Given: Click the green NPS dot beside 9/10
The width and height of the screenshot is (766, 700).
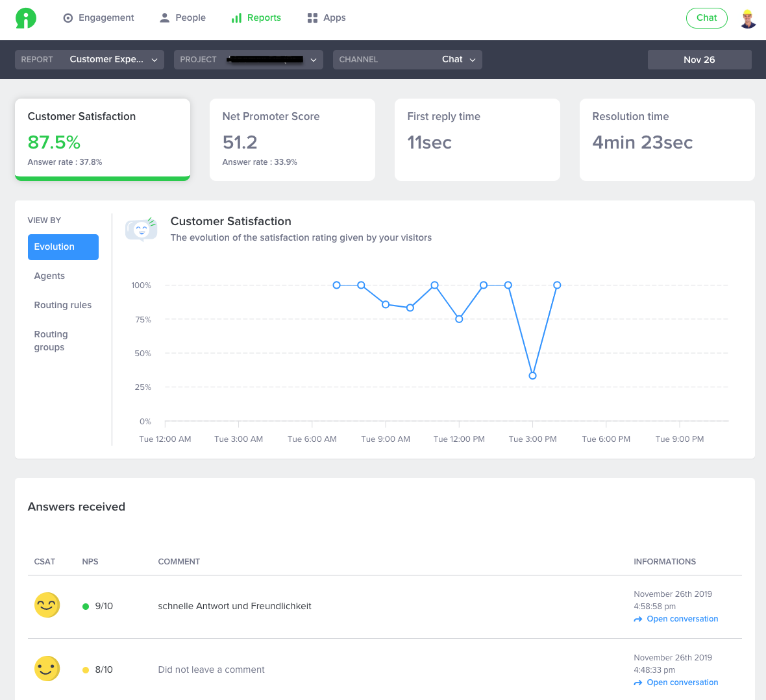Looking at the screenshot, I should [x=86, y=607].
